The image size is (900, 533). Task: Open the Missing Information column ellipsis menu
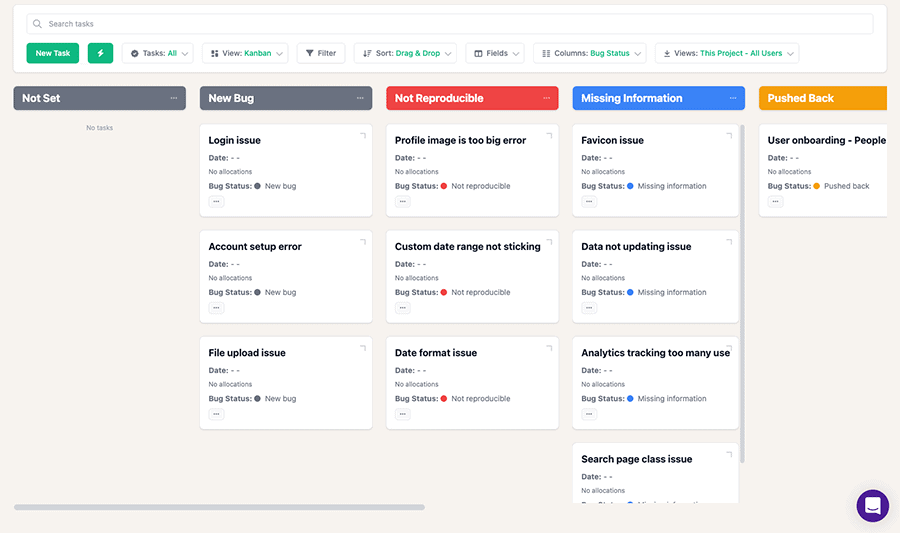pyautogui.click(x=732, y=98)
